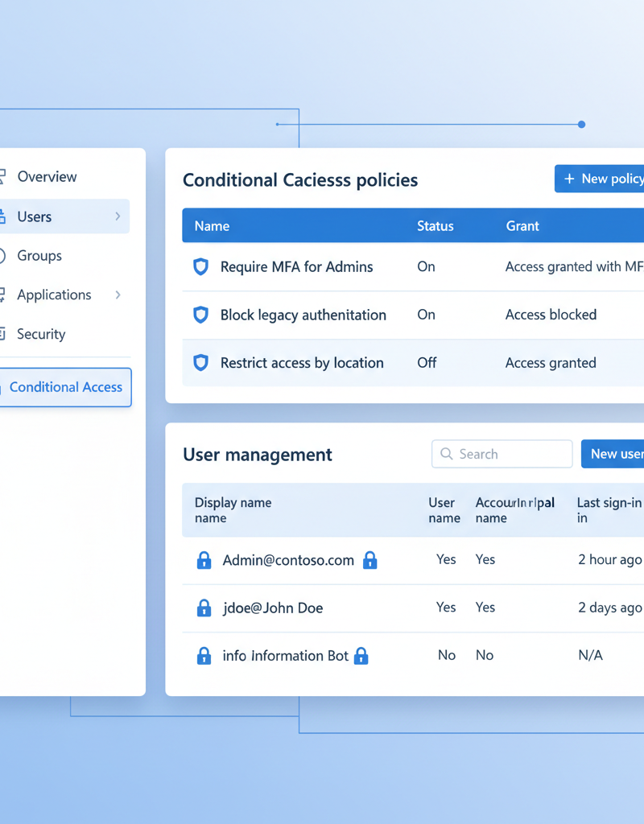Image resolution: width=644 pixels, height=824 pixels.
Task: Expand the Applications chevron arrow
Action: coord(118,295)
